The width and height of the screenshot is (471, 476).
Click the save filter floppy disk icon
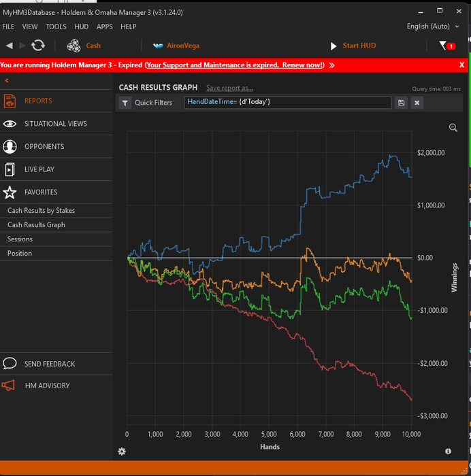[402, 103]
